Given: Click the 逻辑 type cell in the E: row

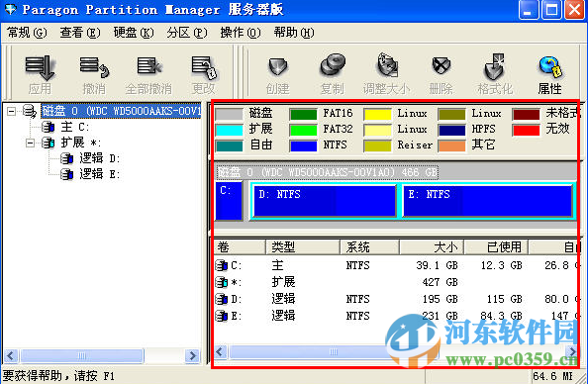Looking at the screenshot, I should pos(283,316).
